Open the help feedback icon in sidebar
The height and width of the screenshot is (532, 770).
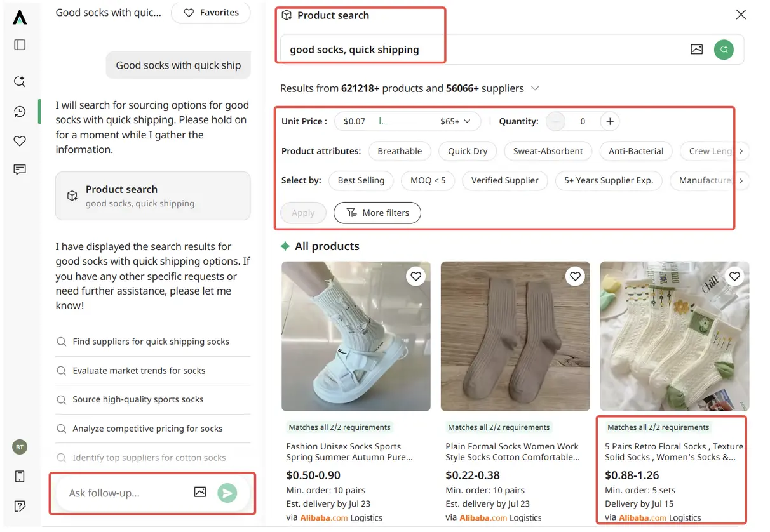pos(20,506)
